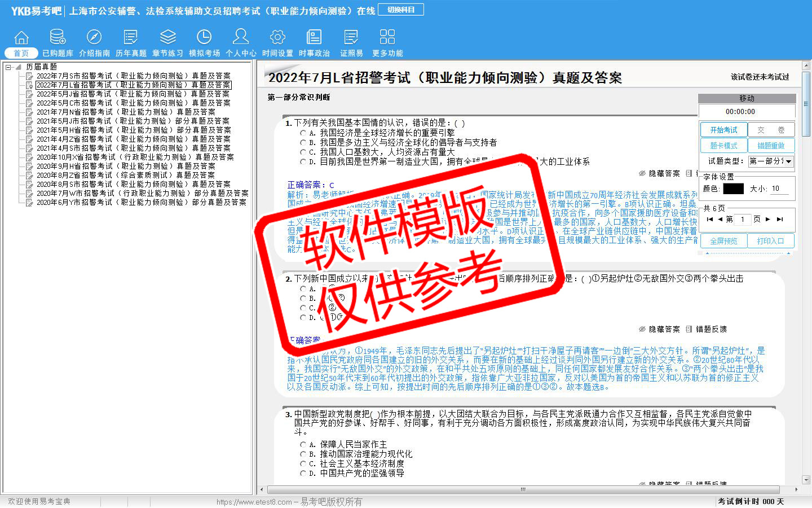The width and height of the screenshot is (812, 508).
Task: Open 章节练习 layered chapters icon
Action: click(167, 37)
